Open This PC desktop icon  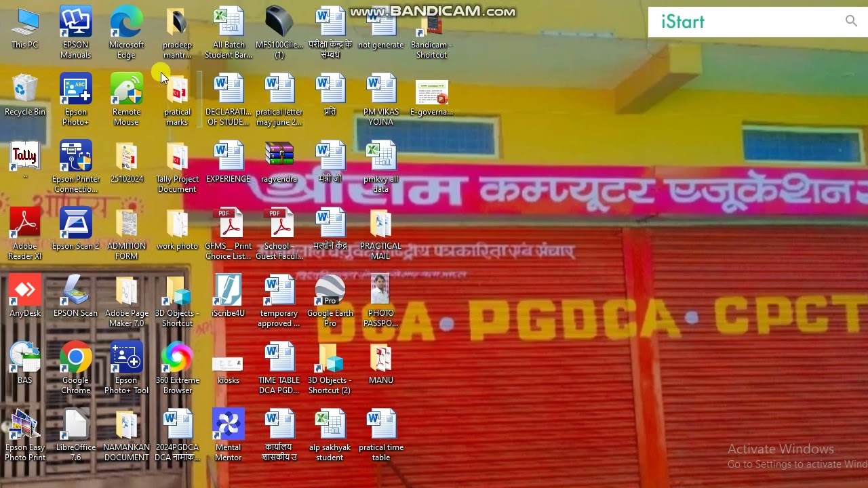coord(25,28)
